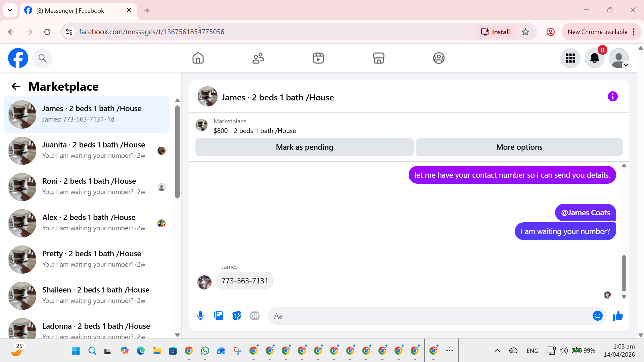
Task: Open conversation info purple icon
Action: (x=612, y=97)
